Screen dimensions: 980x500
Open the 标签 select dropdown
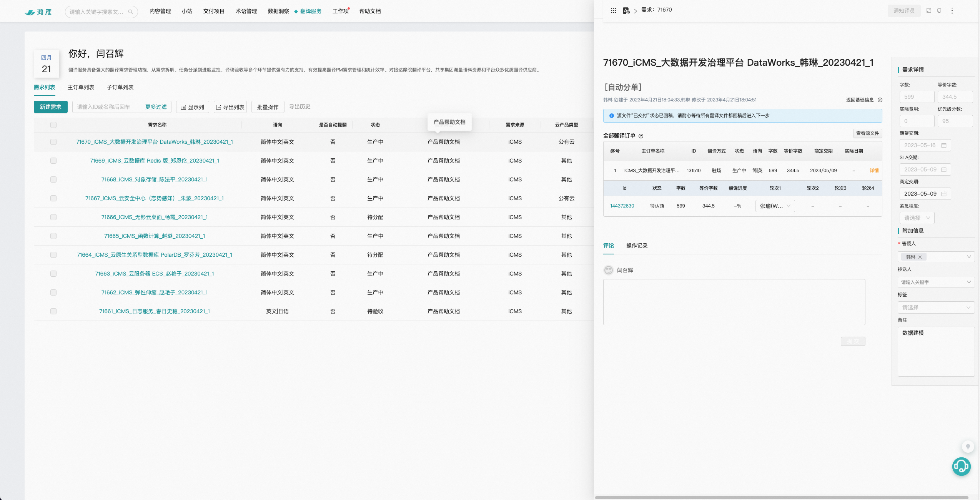[x=936, y=307]
